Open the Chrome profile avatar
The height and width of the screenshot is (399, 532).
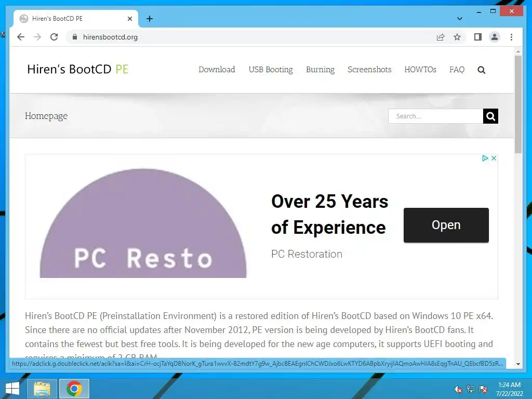coord(495,37)
